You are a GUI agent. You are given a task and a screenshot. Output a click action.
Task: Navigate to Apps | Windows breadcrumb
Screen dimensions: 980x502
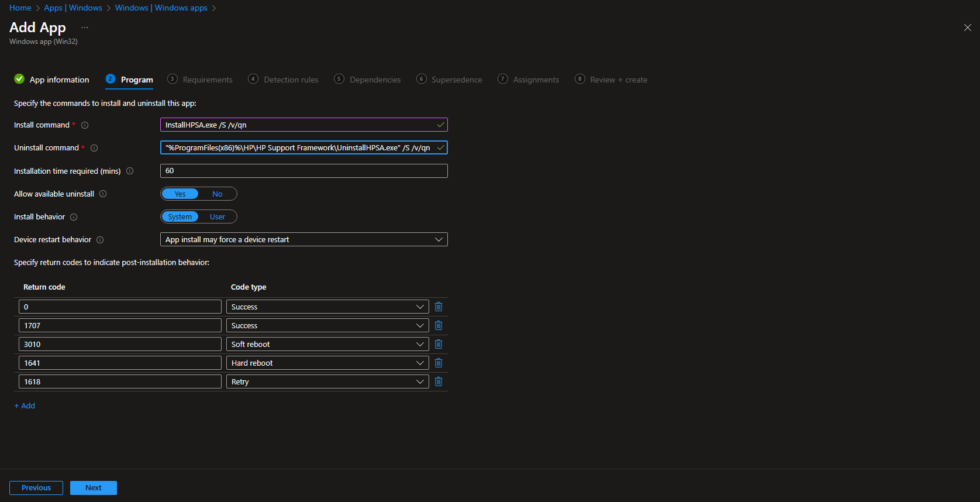click(x=73, y=8)
